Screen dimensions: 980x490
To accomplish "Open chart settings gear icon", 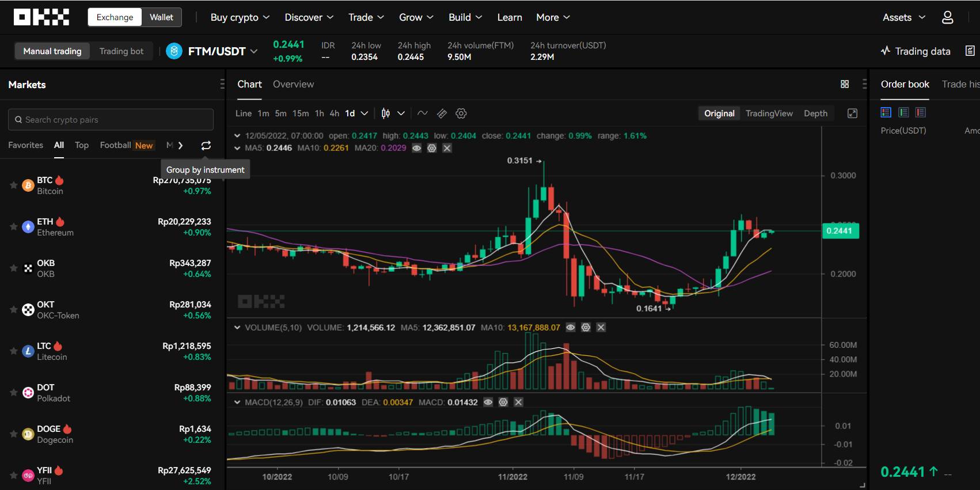I will click(461, 113).
